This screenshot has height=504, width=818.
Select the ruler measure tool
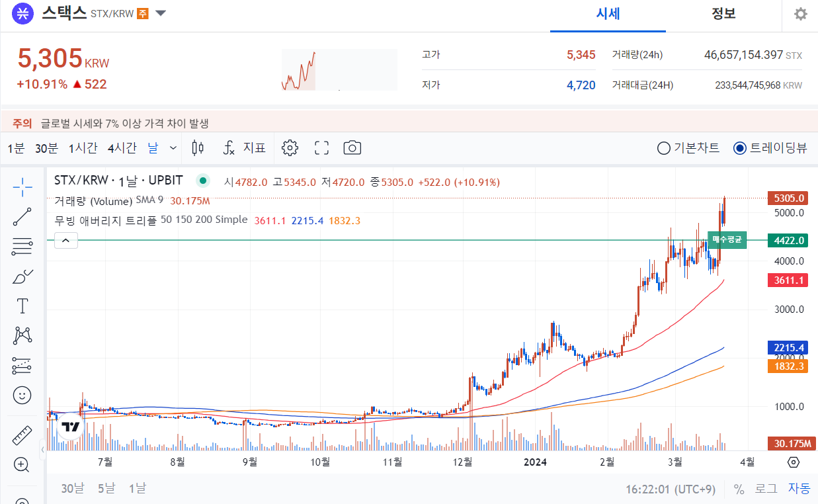pyautogui.click(x=22, y=436)
